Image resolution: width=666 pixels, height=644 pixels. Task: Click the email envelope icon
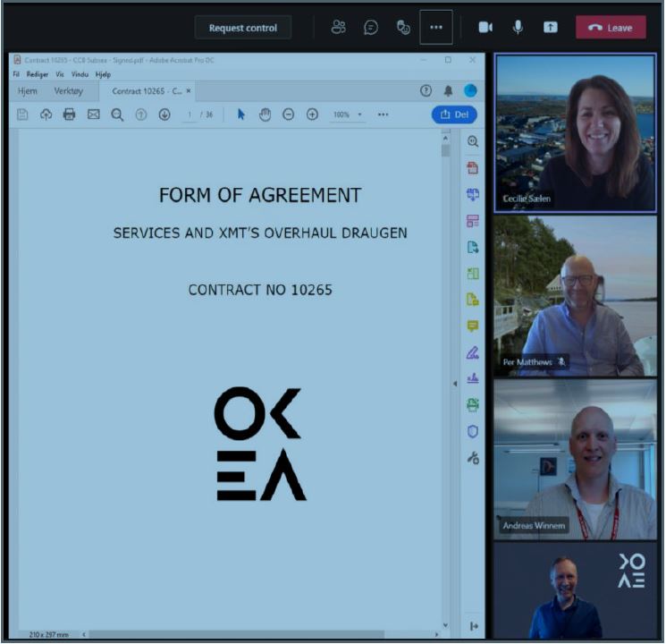(94, 114)
